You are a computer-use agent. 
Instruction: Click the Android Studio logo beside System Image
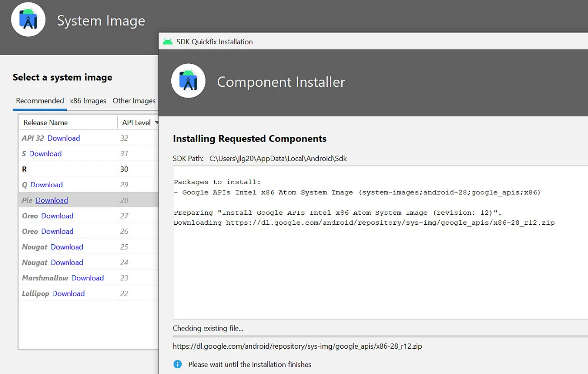point(28,19)
